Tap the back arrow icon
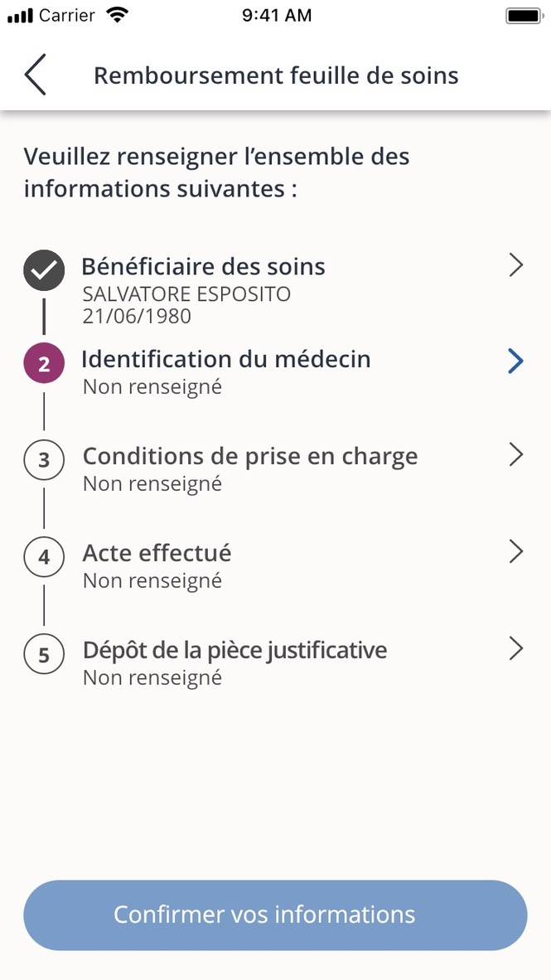This screenshot has width=551, height=980. pyautogui.click(x=34, y=75)
